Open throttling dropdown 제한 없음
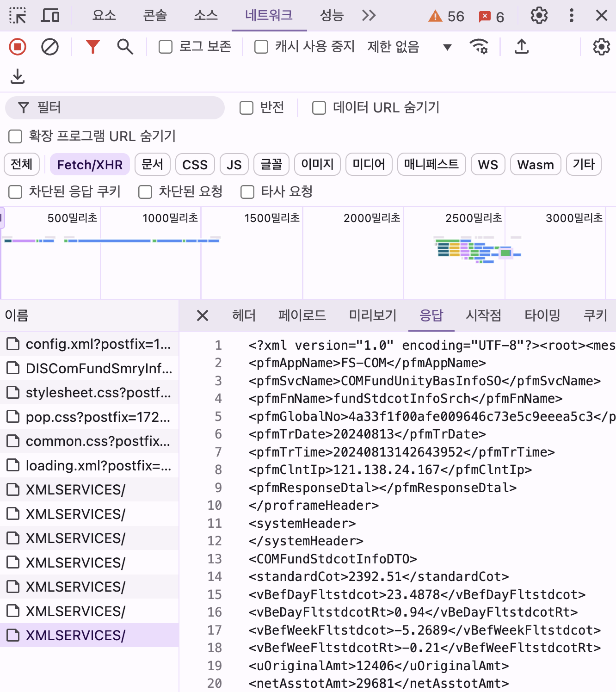 coord(409,47)
